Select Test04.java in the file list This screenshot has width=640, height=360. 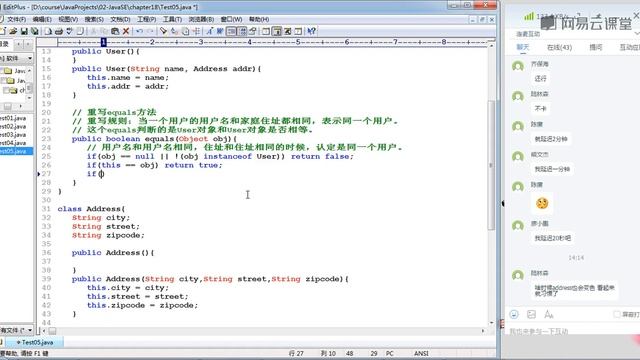coord(13,143)
